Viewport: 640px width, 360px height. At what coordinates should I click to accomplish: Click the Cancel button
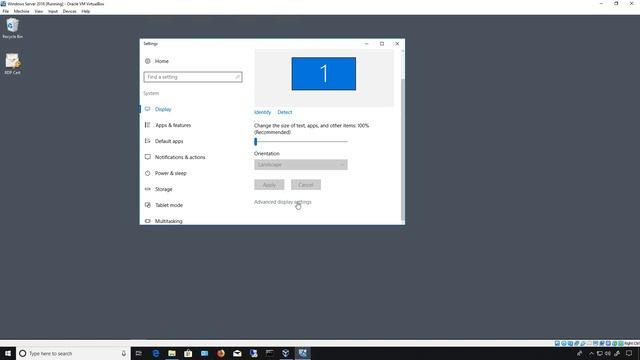tap(306, 185)
